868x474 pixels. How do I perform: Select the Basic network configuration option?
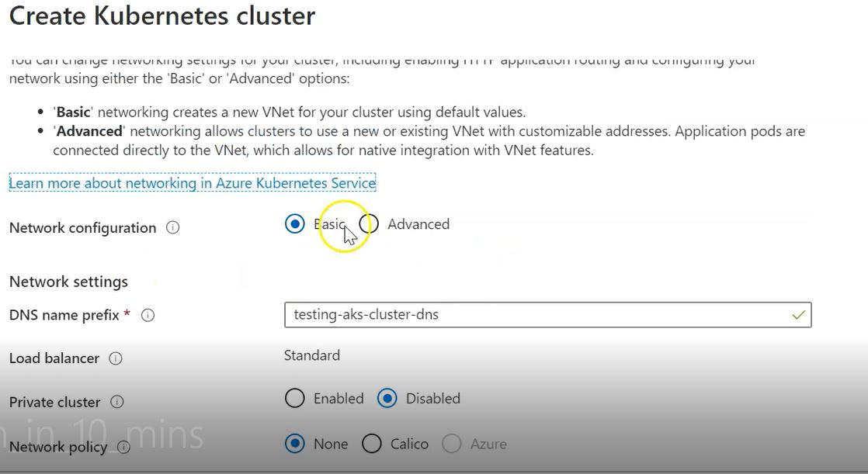coord(295,223)
